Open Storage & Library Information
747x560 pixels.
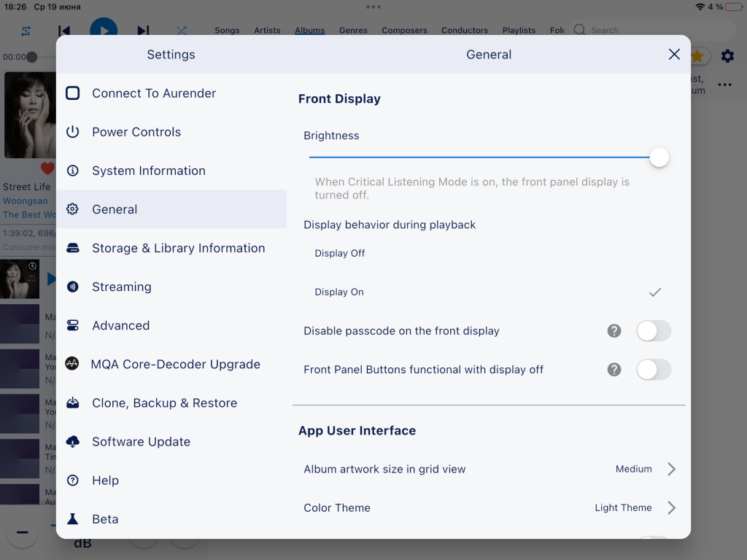[171, 248]
